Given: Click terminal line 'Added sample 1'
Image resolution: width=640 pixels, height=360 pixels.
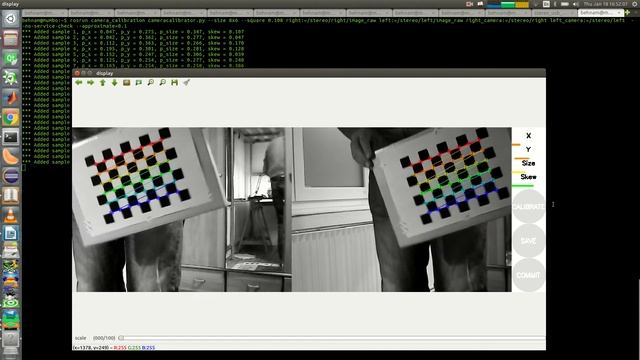Looking at the screenshot, I should [x=133, y=31].
